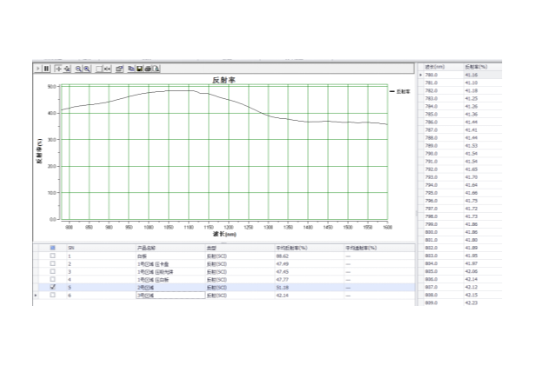The height and width of the screenshot is (380, 540).
Task: Click the play arrow icon in chart toolbar
Action: [38, 69]
